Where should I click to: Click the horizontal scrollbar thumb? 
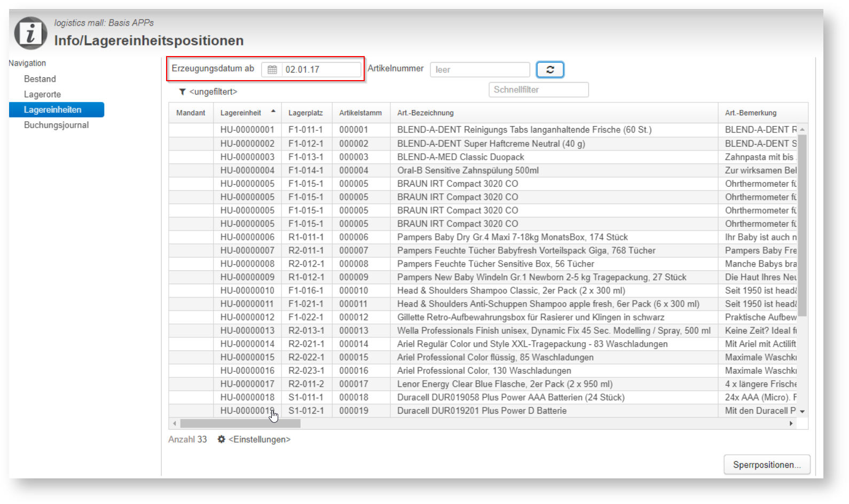click(x=240, y=423)
